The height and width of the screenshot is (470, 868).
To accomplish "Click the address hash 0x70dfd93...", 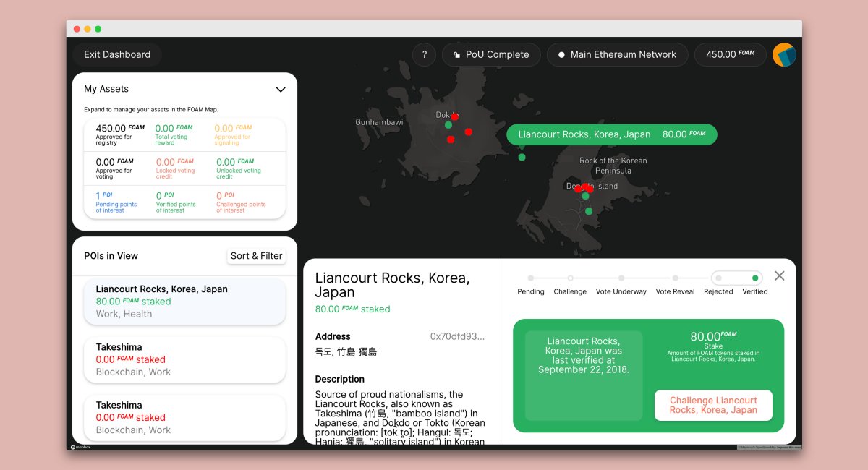I will pyautogui.click(x=457, y=336).
